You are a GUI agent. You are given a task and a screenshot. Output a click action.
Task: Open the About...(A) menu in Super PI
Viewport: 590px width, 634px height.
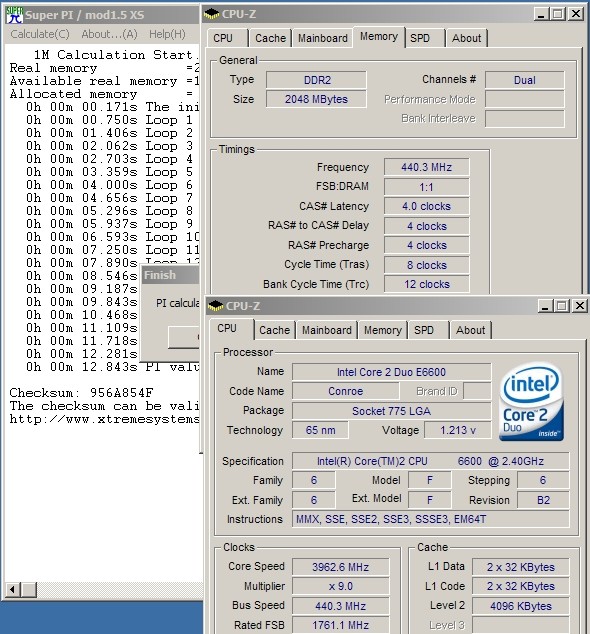point(110,34)
